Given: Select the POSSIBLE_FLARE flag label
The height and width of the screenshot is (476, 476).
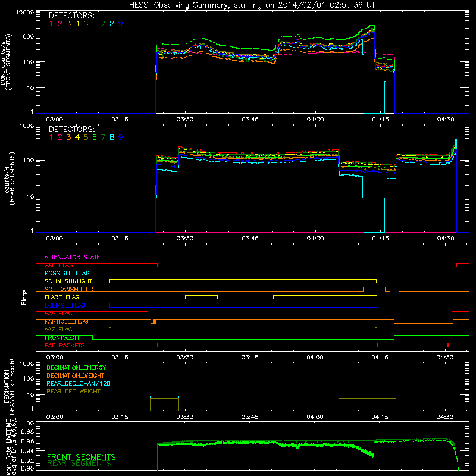Looking at the screenshot, I should 68,273.
